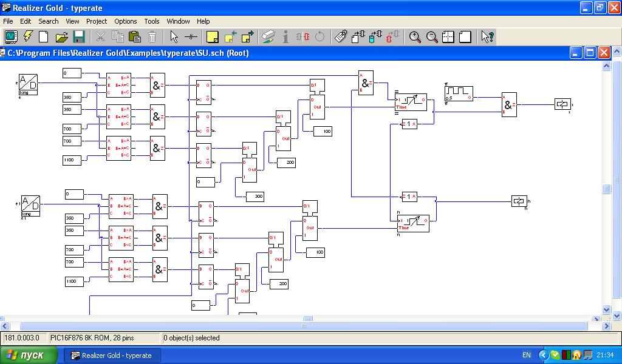Screen dimensions: 622x364
Task: Select the constant box containing 300
Action: (255, 197)
